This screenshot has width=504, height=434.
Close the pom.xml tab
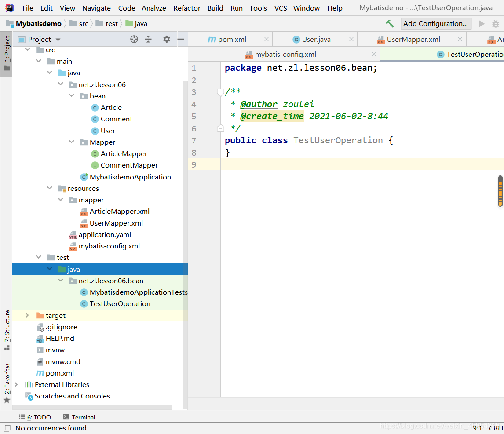(x=267, y=39)
